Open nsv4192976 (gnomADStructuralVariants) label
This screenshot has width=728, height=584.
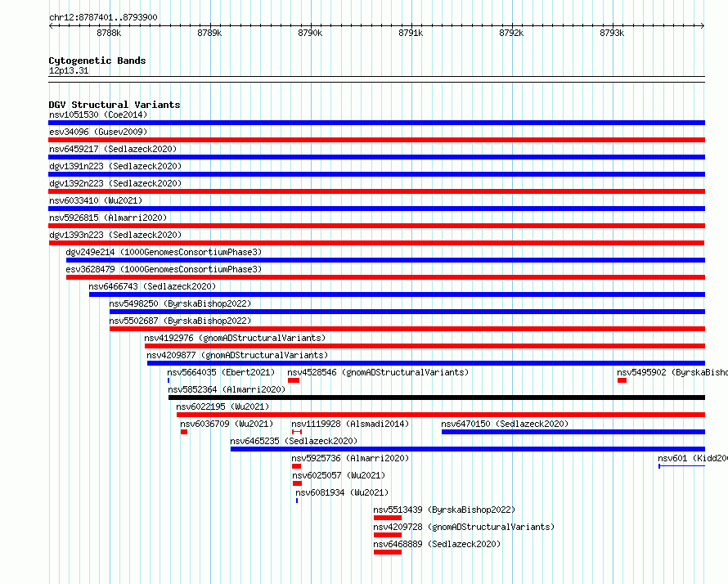(235, 338)
